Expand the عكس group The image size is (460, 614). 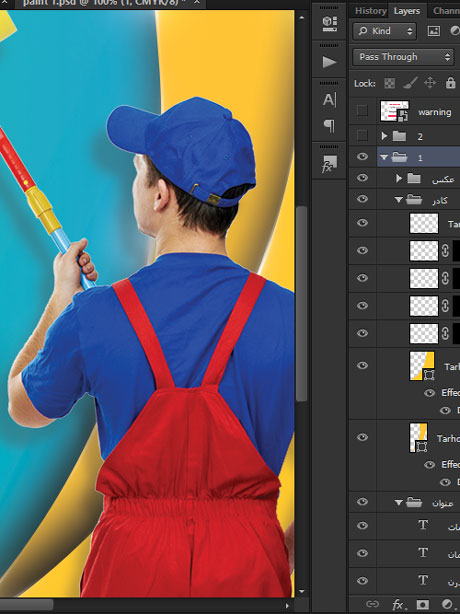point(399,178)
